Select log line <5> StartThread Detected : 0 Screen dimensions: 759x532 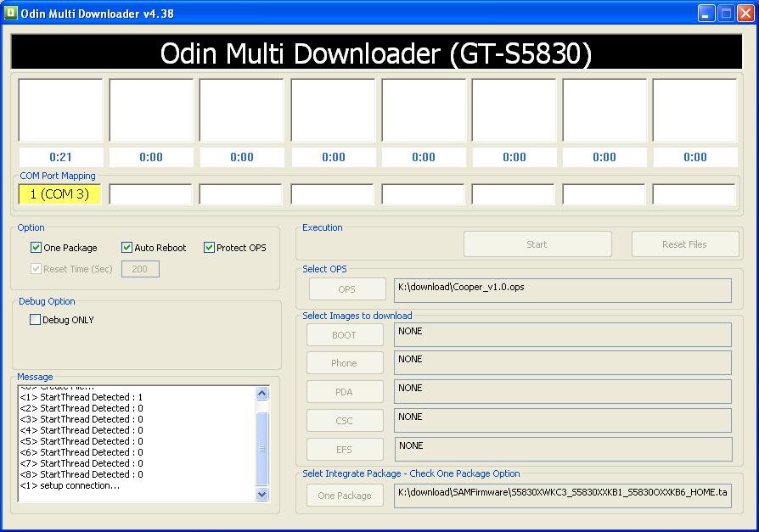[82, 441]
